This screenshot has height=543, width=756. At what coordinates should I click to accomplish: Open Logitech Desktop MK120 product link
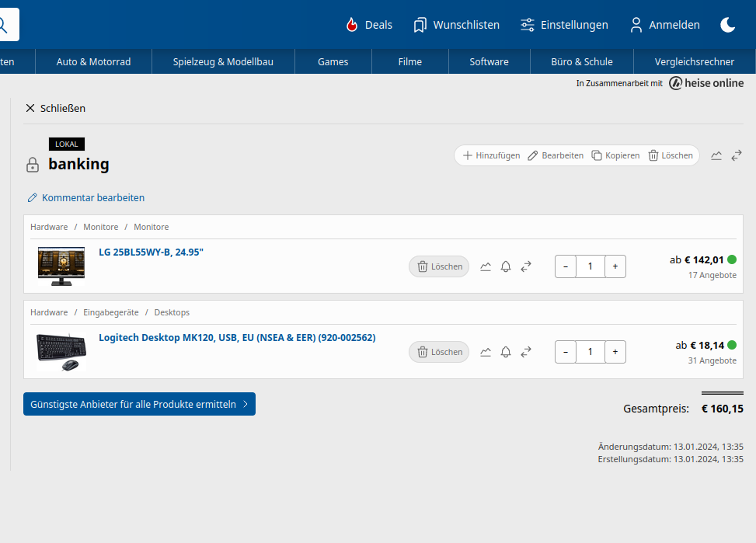click(x=237, y=338)
